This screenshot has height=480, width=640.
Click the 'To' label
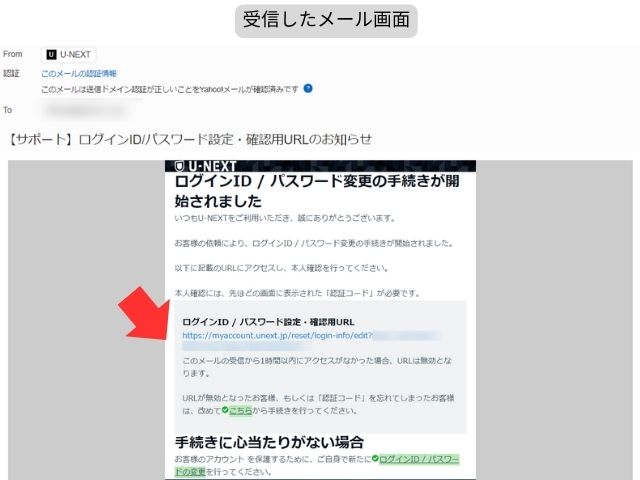tap(8, 110)
